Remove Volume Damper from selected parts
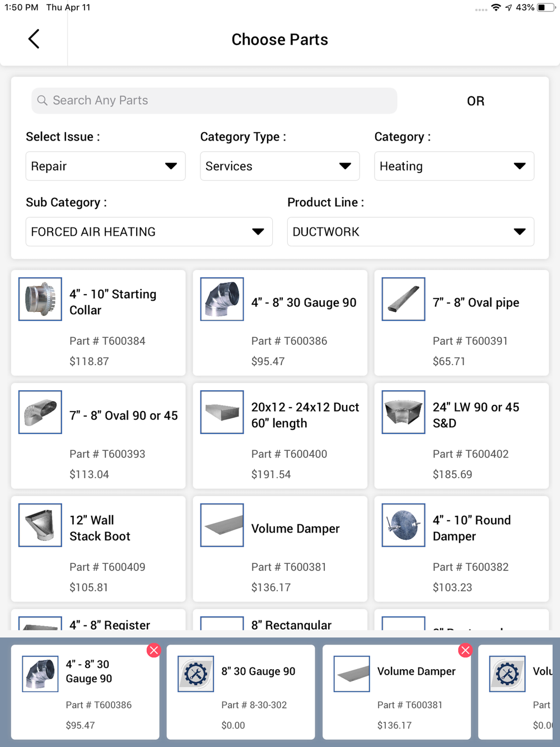Screen dimensions: 560x747 coord(465,650)
